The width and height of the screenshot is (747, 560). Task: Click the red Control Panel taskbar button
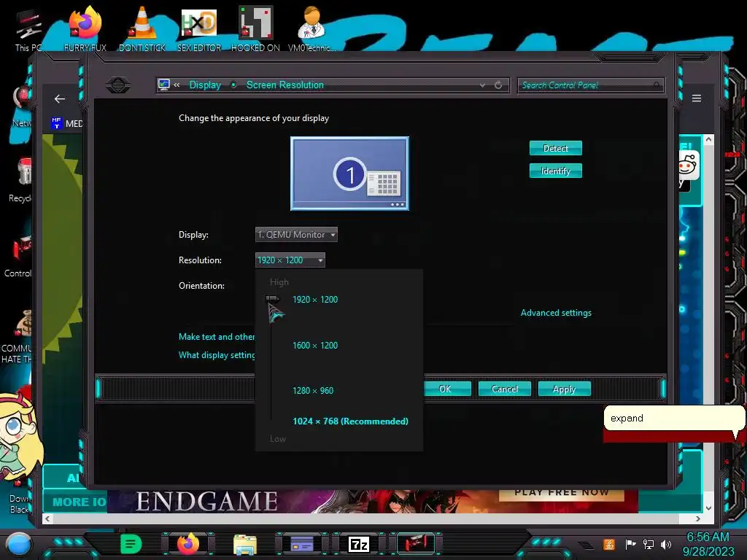(416, 543)
